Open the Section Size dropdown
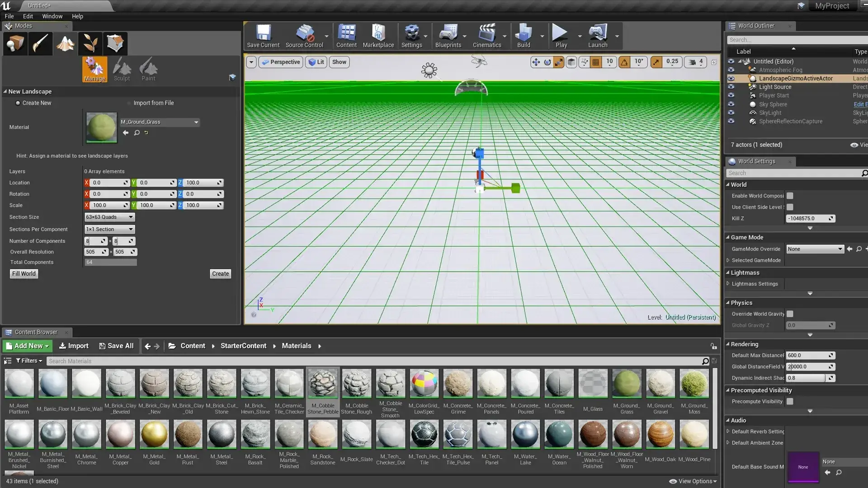868x488 pixels. tap(109, 217)
